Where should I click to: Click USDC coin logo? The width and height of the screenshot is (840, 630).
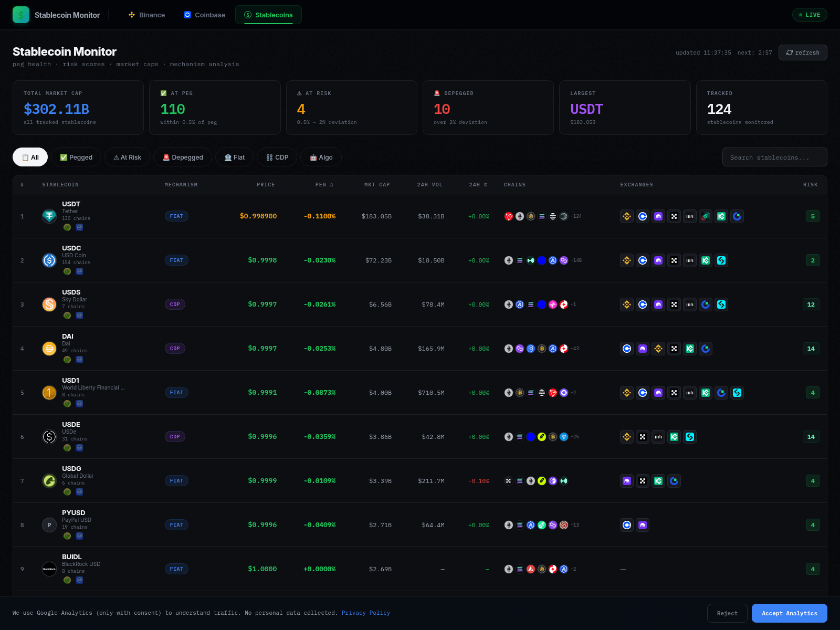click(x=49, y=260)
